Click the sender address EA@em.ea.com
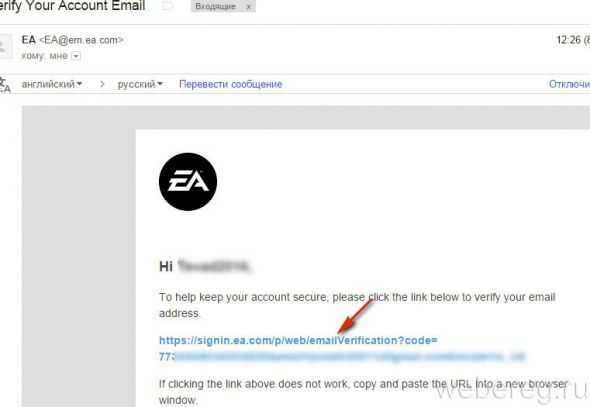This screenshot has height=407, width=590. (x=81, y=40)
